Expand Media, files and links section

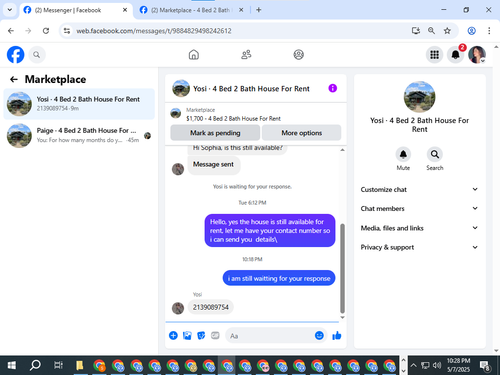tap(419, 228)
